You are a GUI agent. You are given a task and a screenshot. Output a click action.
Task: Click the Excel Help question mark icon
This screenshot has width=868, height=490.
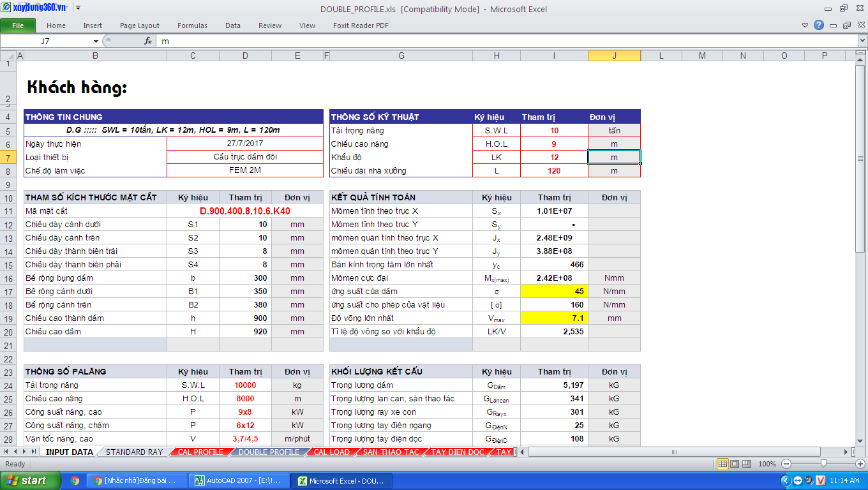pos(819,25)
